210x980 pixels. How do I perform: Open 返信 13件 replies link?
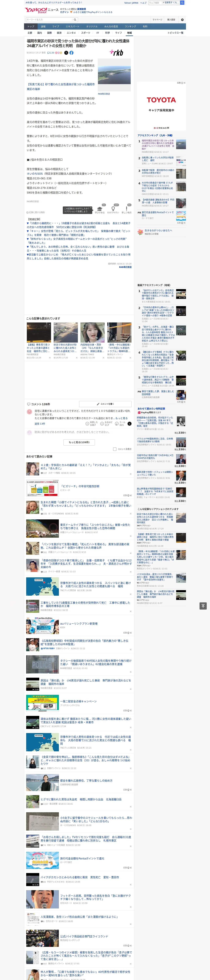coord(40,424)
